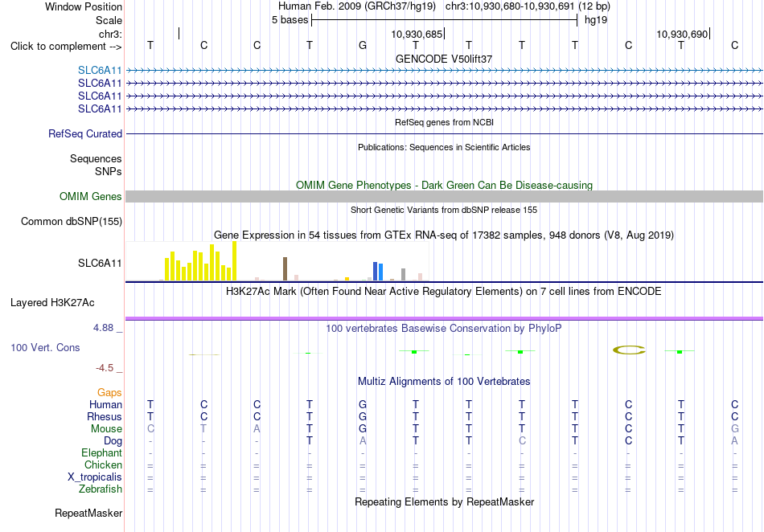Click the 'Scale' track label

pos(109,20)
